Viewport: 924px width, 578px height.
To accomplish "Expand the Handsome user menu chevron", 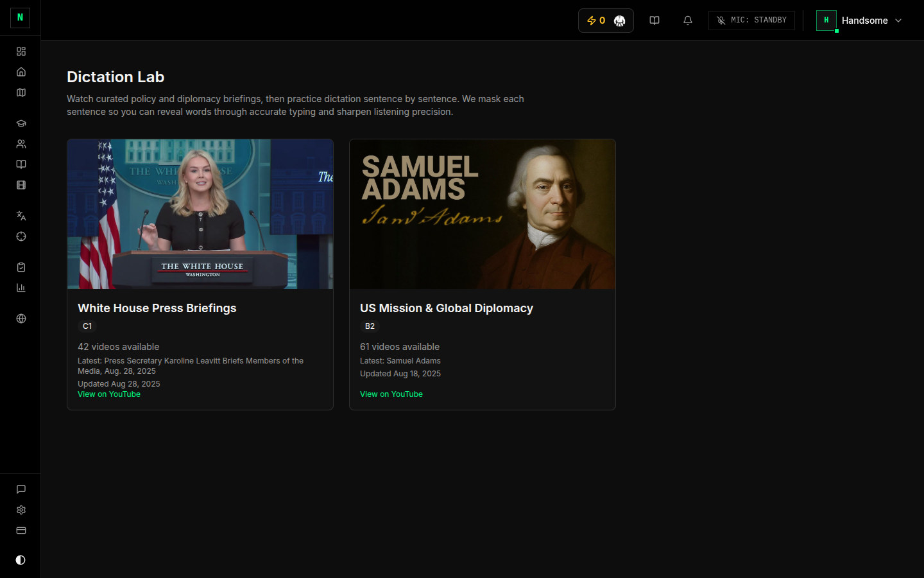I will (x=898, y=21).
